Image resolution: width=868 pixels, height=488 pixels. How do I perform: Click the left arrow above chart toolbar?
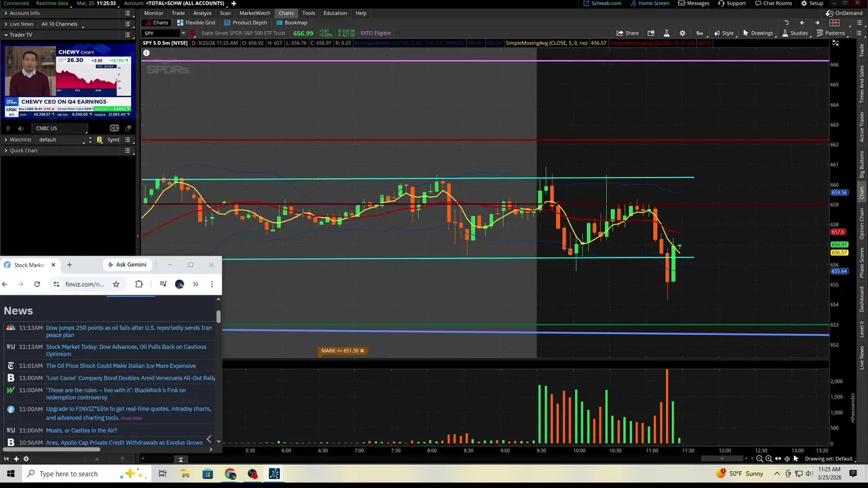(802, 22)
